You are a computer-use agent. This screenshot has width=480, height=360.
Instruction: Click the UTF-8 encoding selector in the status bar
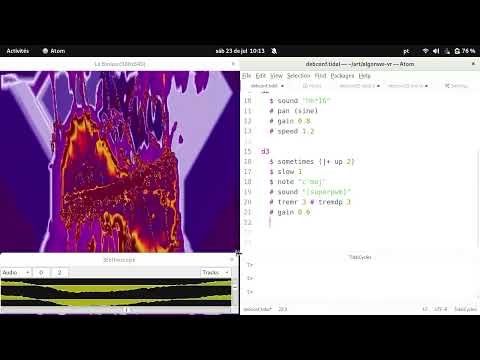[x=440, y=309]
